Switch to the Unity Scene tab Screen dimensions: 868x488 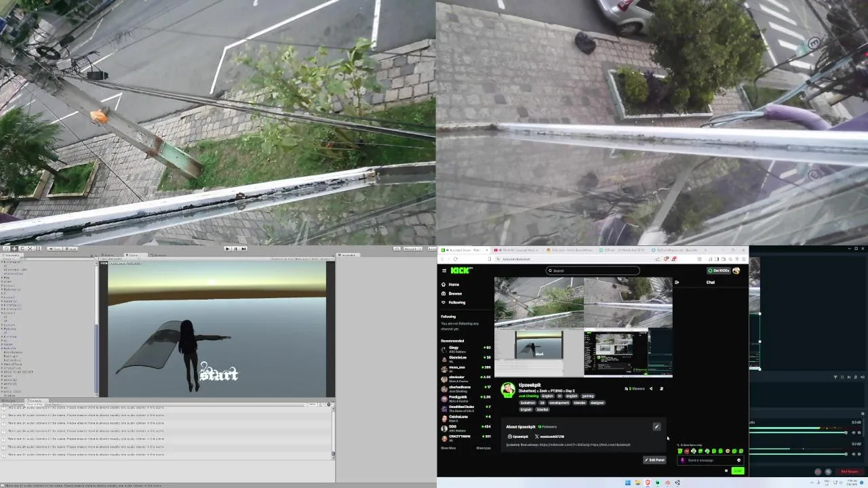click(108, 256)
